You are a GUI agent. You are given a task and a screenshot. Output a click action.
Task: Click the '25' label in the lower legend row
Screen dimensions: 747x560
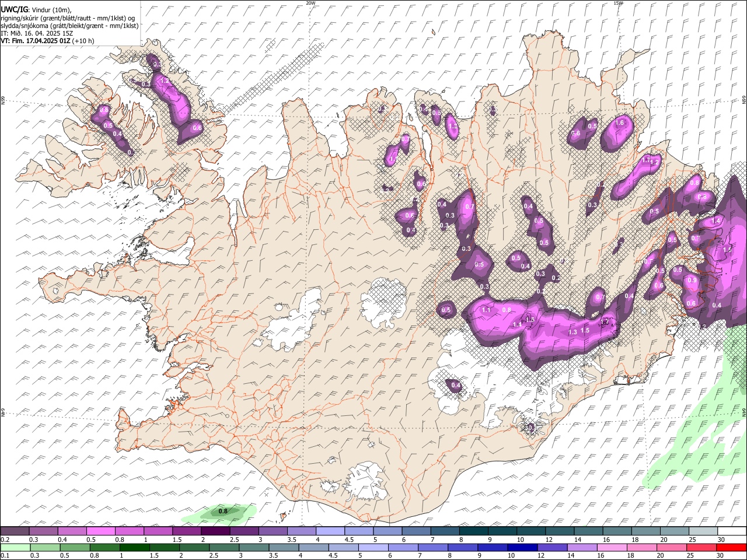[x=690, y=555]
